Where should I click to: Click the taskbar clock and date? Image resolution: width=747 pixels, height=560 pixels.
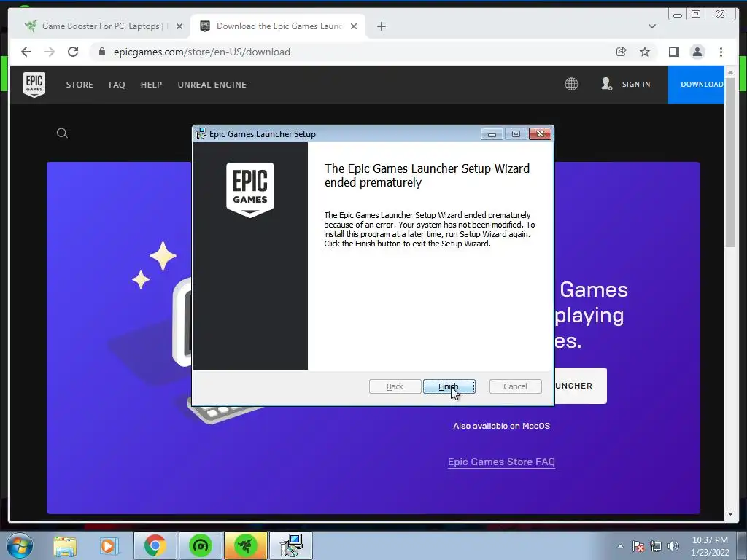tap(710, 546)
